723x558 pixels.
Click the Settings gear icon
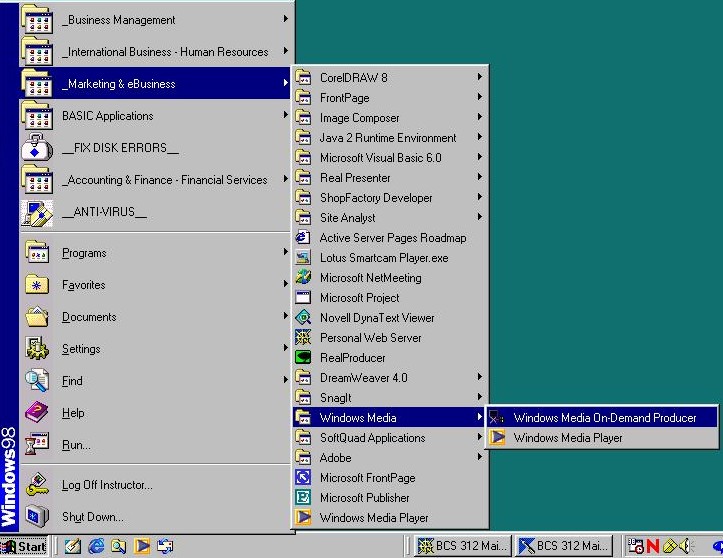pyautogui.click(x=37, y=348)
